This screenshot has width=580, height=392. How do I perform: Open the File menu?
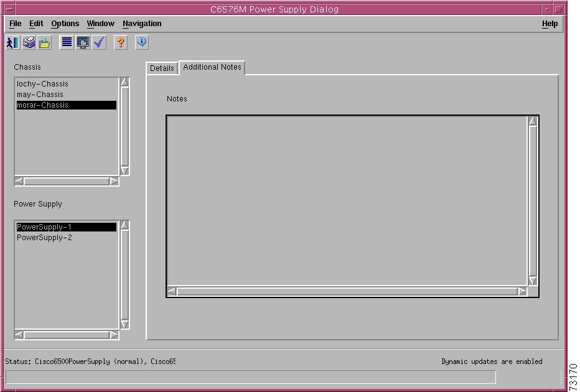15,24
